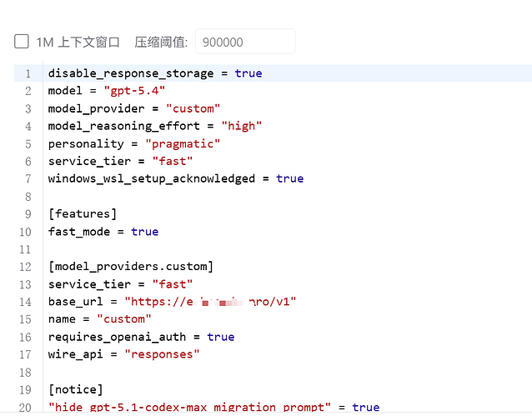Click line number 11 in gutter

25,249
